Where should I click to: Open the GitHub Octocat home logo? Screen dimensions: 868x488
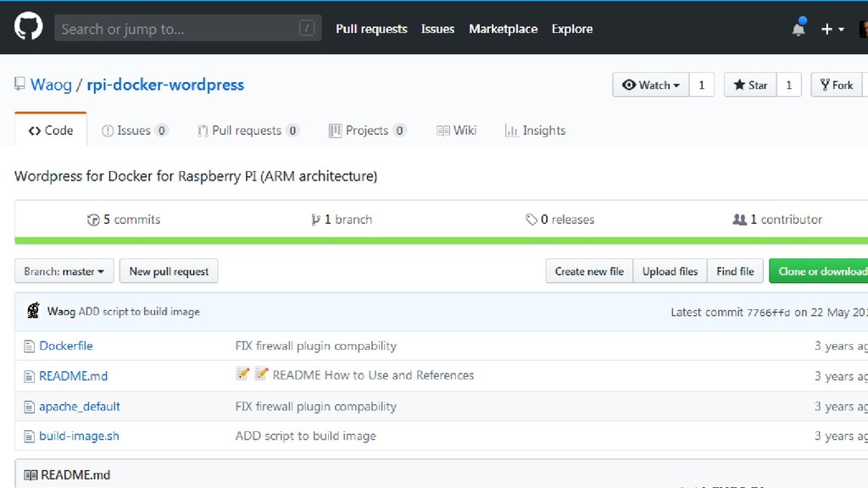click(x=28, y=26)
